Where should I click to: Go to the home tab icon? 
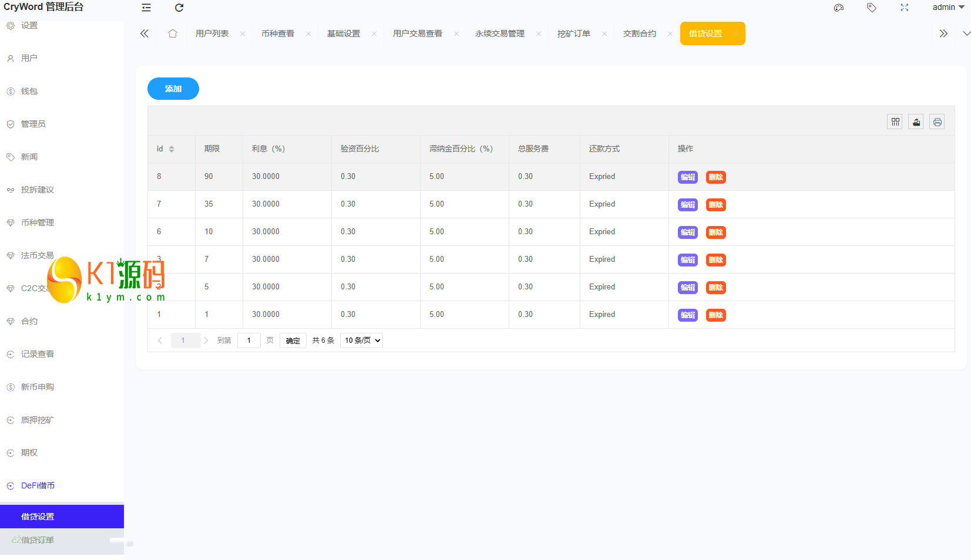(173, 33)
